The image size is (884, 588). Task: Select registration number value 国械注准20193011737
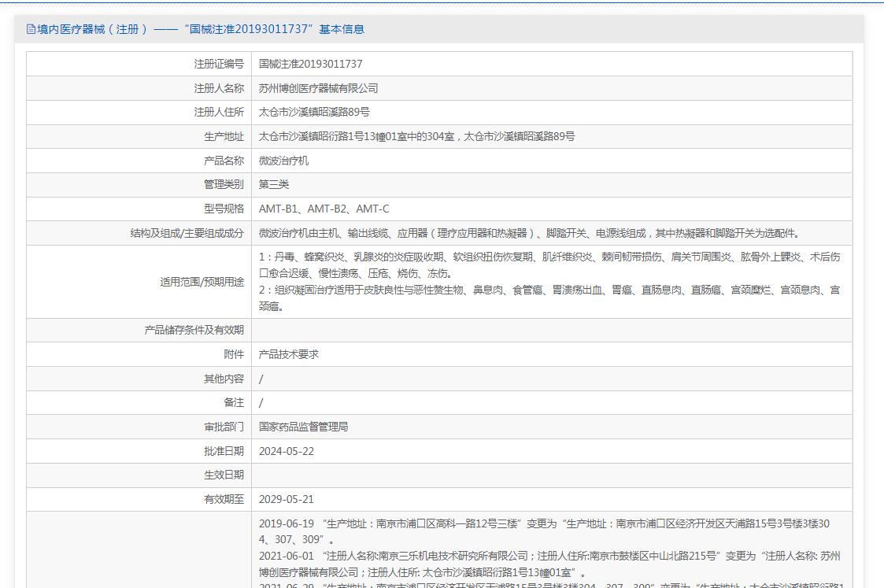coord(310,64)
